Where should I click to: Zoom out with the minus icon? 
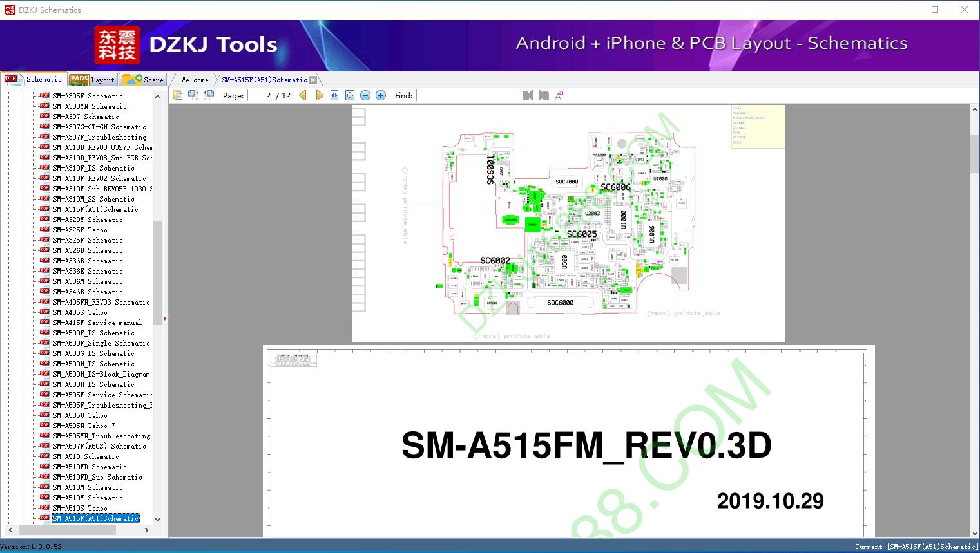point(365,95)
